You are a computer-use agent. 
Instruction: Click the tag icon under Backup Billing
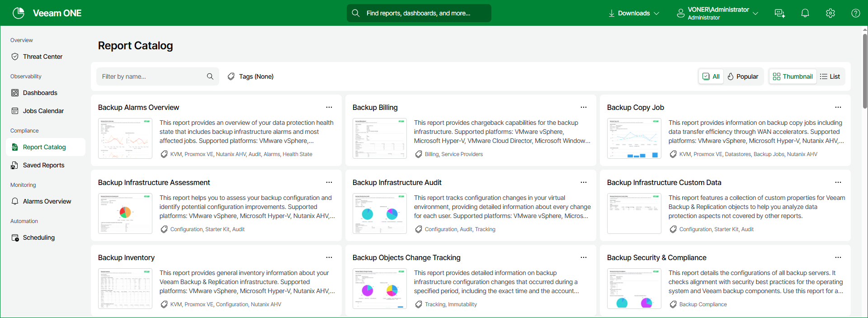point(419,154)
